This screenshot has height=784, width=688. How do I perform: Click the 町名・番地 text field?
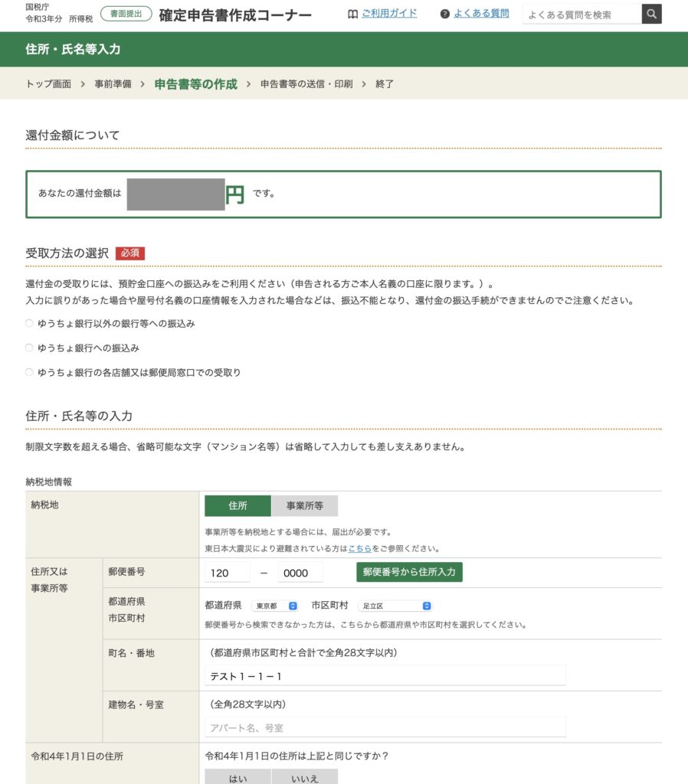pyautogui.click(x=385, y=676)
